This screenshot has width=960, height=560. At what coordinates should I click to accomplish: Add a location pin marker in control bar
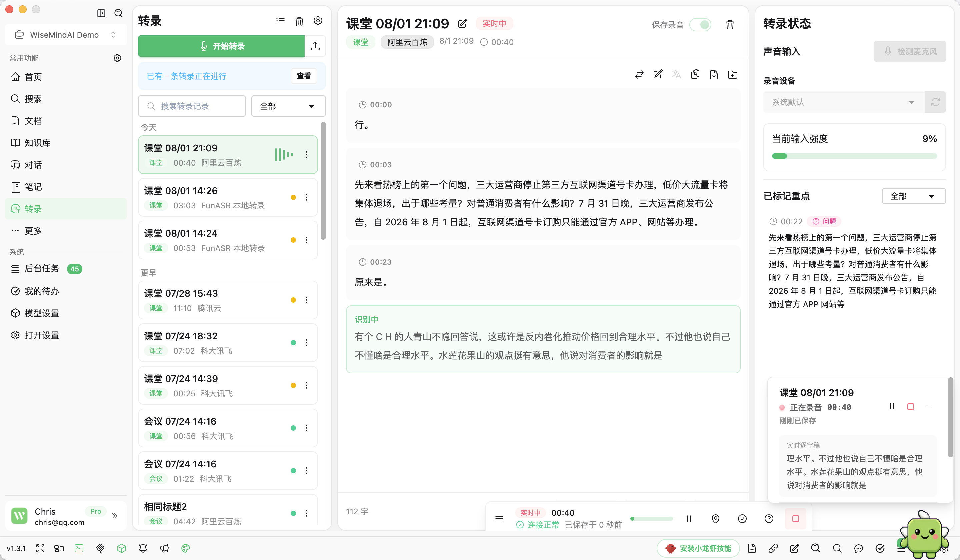click(x=716, y=518)
